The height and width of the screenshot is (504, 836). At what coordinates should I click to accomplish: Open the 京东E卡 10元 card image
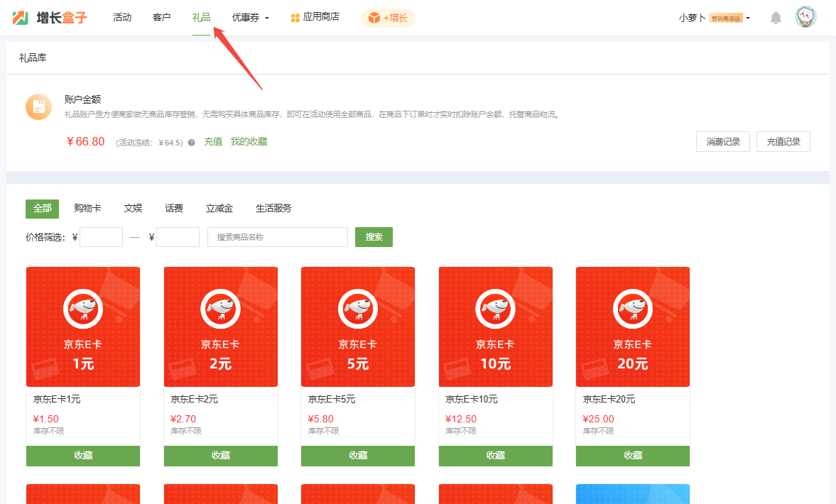[495, 327]
